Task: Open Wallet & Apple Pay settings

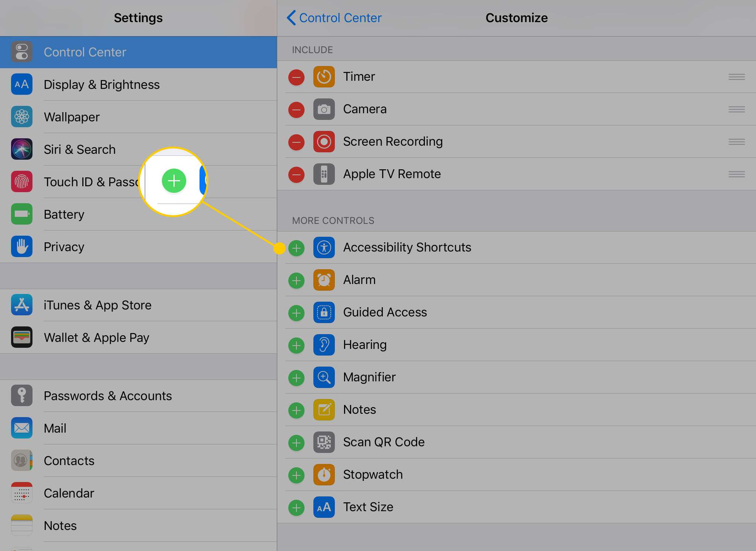Action: coord(138,337)
